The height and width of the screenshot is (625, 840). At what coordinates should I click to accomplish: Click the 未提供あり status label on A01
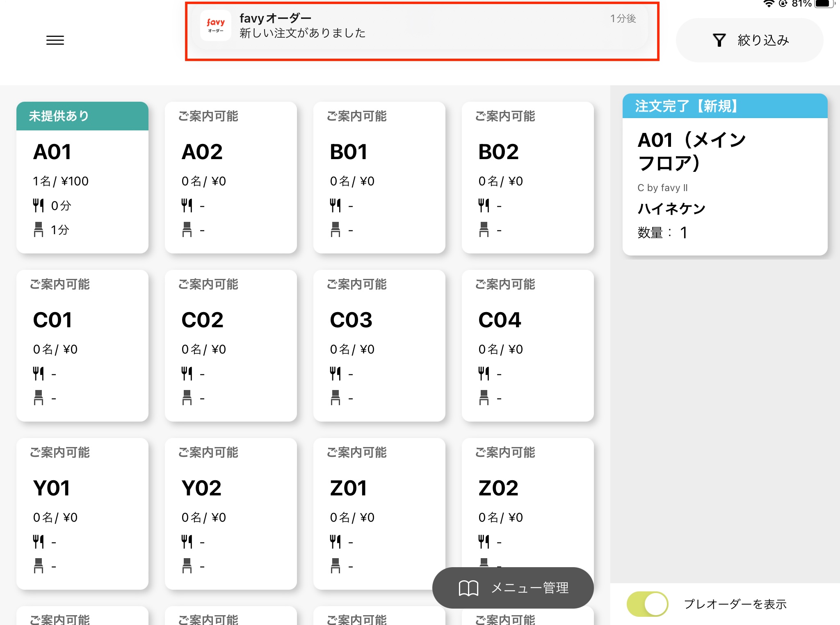point(59,116)
